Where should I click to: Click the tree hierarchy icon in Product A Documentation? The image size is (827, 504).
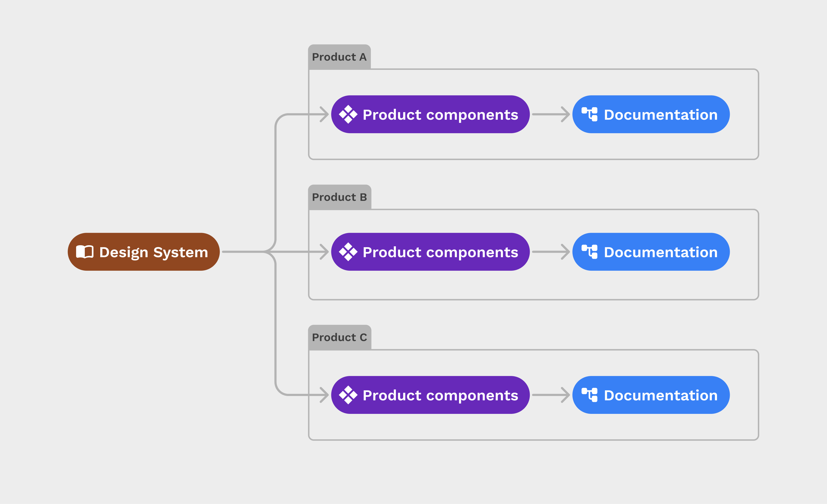point(589,114)
